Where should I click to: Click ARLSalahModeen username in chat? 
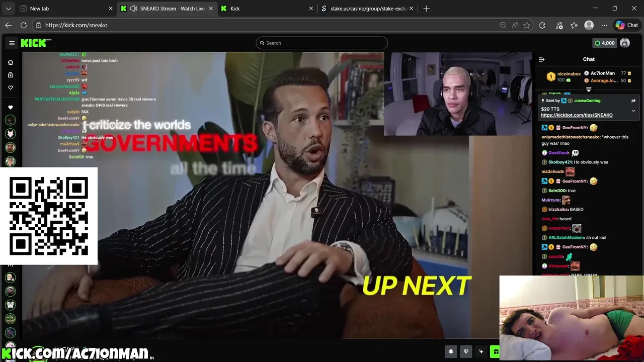click(566, 237)
